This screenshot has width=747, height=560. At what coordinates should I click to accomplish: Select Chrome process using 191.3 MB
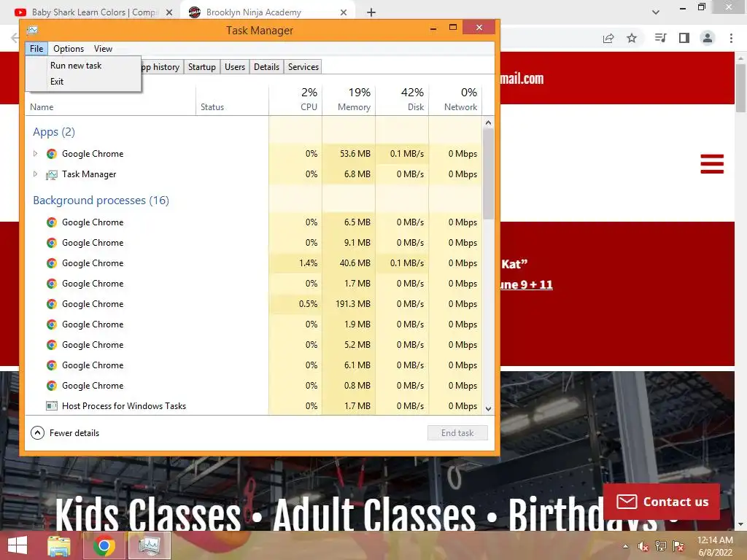[x=253, y=304]
